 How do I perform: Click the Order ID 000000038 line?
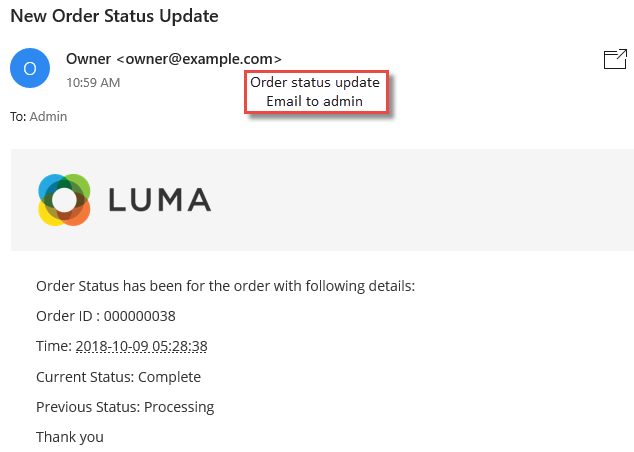[x=106, y=316]
